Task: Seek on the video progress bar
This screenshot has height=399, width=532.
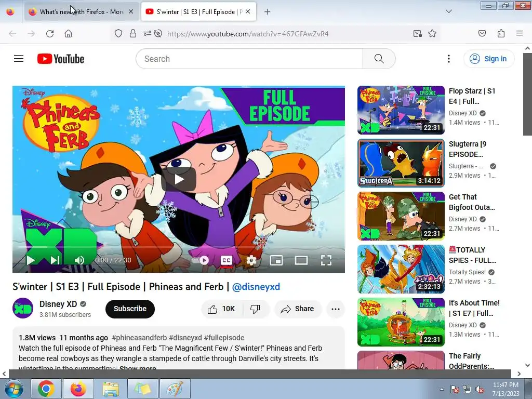Action: [x=179, y=247]
